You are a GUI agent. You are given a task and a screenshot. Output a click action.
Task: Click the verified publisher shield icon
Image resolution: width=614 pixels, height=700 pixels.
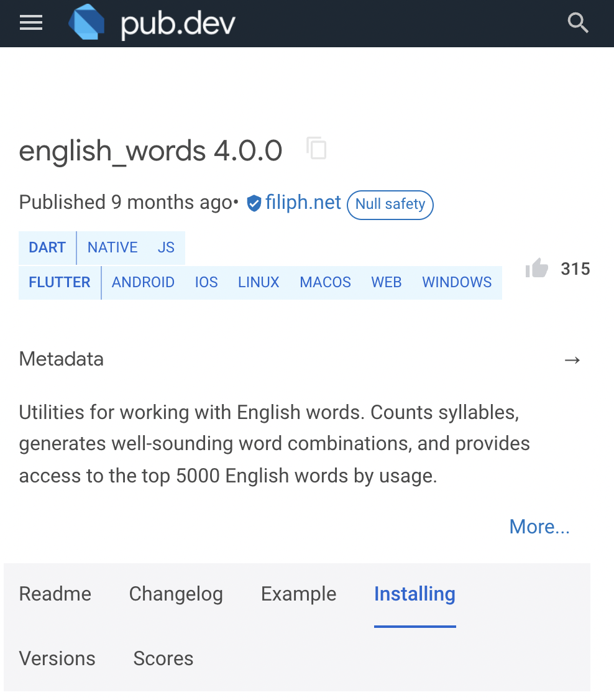(x=254, y=203)
